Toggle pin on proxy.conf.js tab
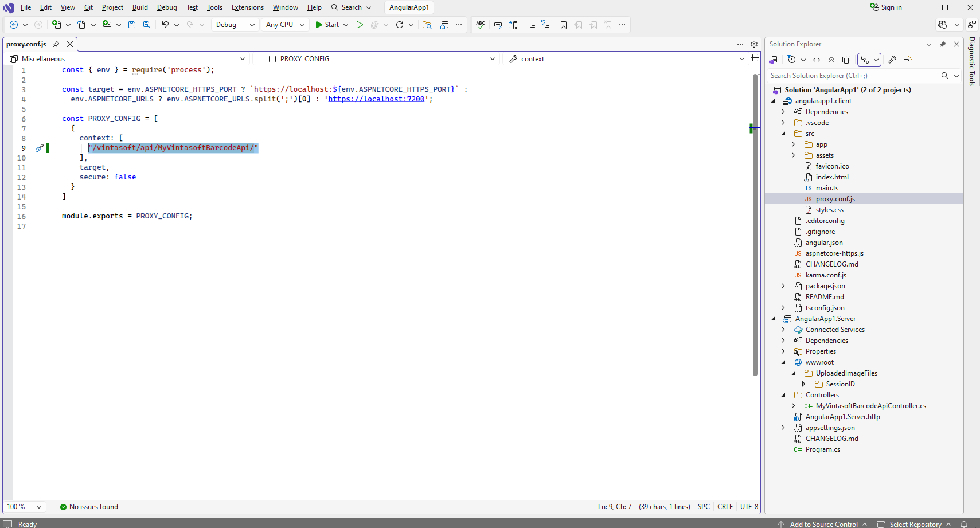This screenshot has height=528, width=980. 56,44
